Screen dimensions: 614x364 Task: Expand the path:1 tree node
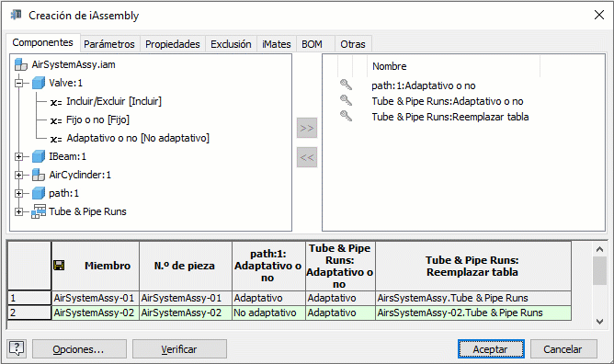[18, 193]
